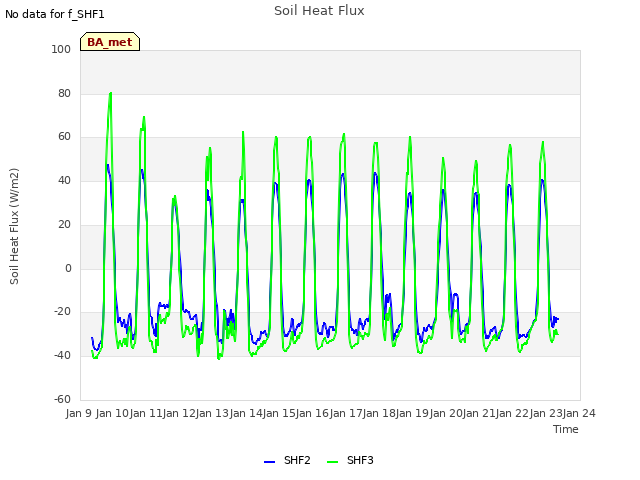The image size is (640, 480).
Task: Click the Jan 10 x-axis tick label
Action: click(112, 413)
